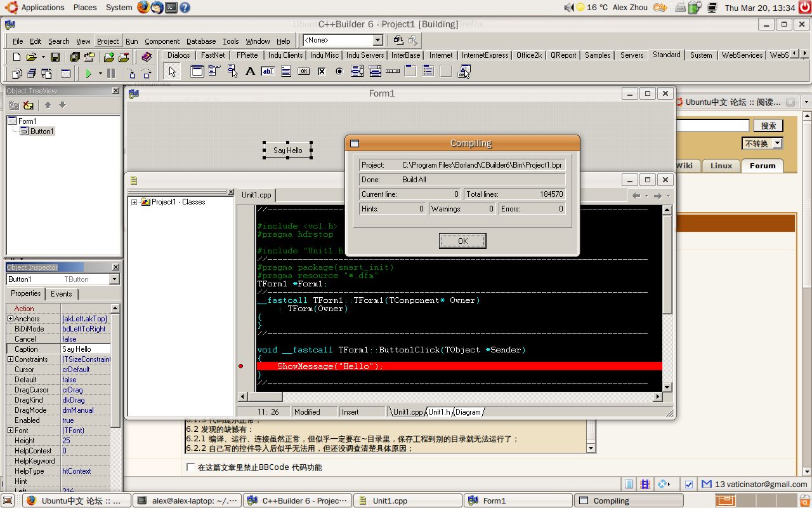The width and height of the screenshot is (812, 508).
Task: Expand the Anchors property
Action: pos(10,319)
